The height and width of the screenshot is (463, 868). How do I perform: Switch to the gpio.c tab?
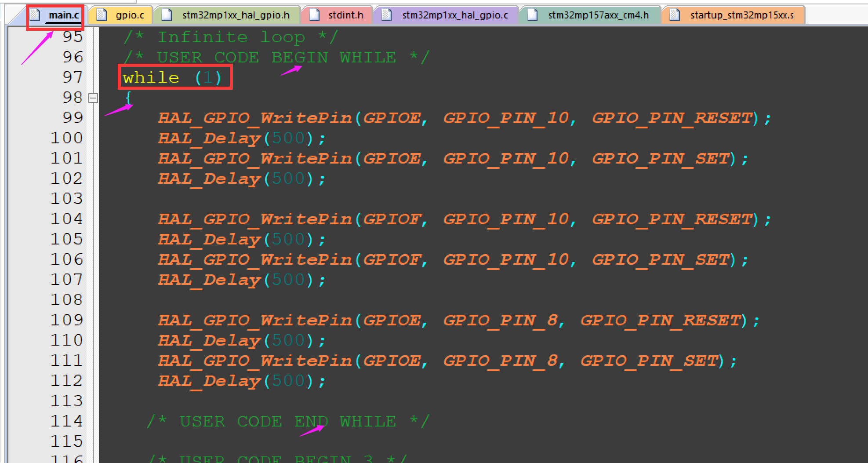[x=130, y=15]
